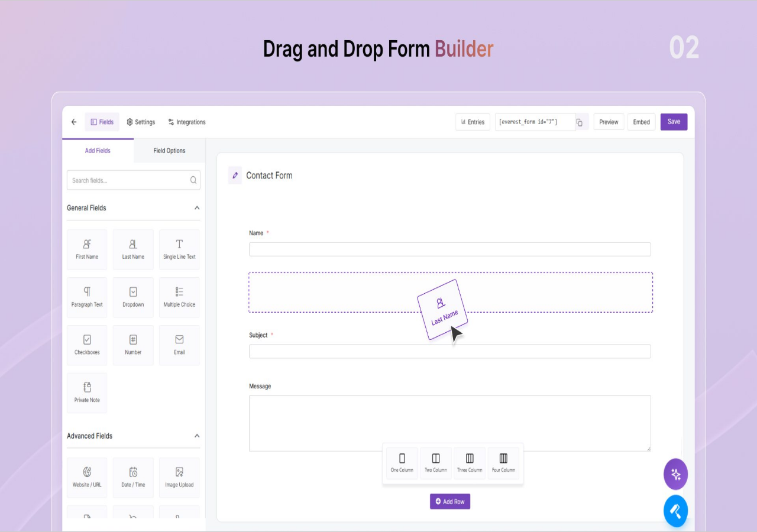Click the Subject field label
This screenshot has width=757, height=532.
click(258, 335)
